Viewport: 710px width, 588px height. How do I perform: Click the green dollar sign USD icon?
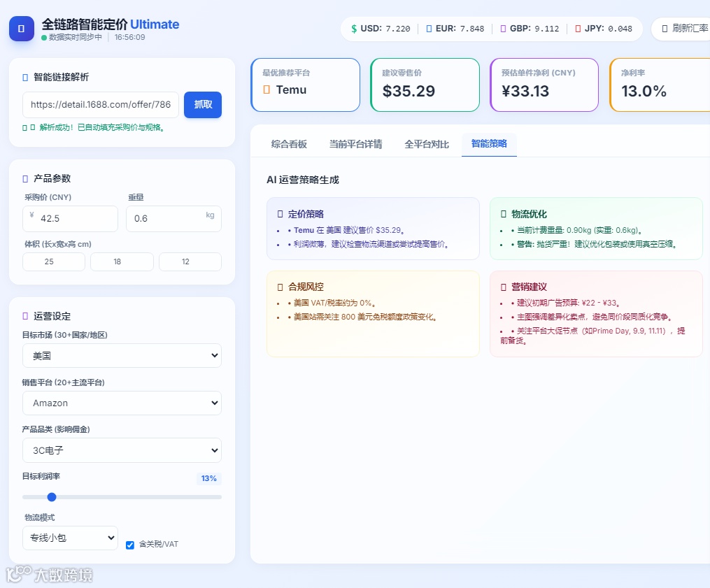tap(354, 29)
